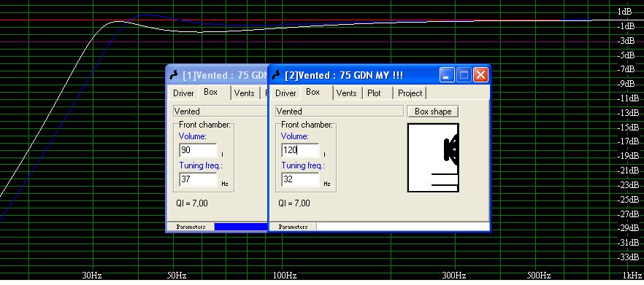Close the [2]Vented 75 GDN MY window

(x=480, y=75)
